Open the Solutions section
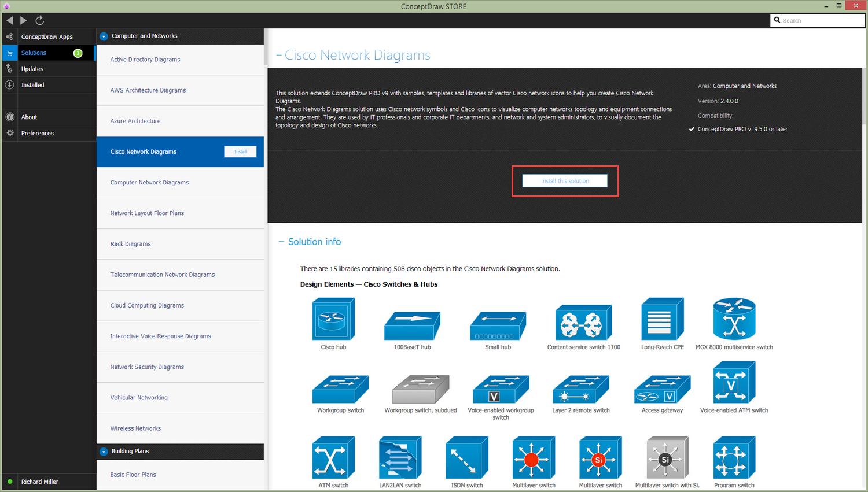The height and width of the screenshot is (492, 868). coord(48,53)
